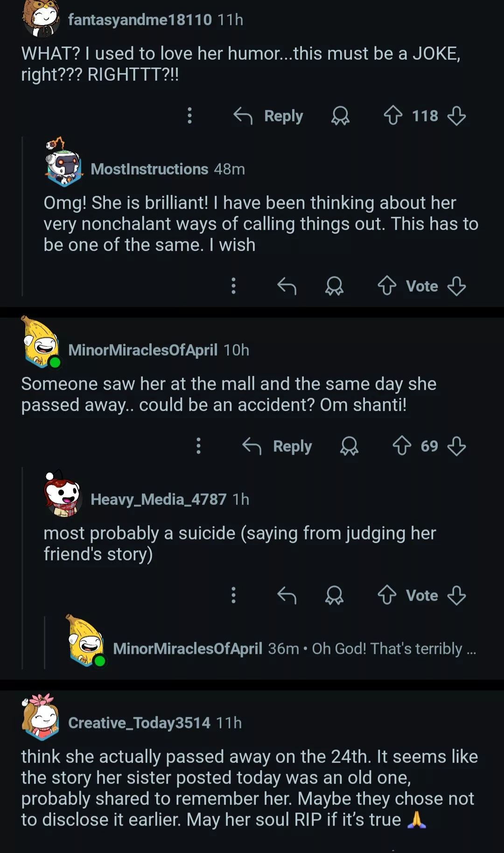Expand collapsed reply 'Oh God! That's terribly ...'
The height and width of the screenshot is (853, 504).
point(393,649)
